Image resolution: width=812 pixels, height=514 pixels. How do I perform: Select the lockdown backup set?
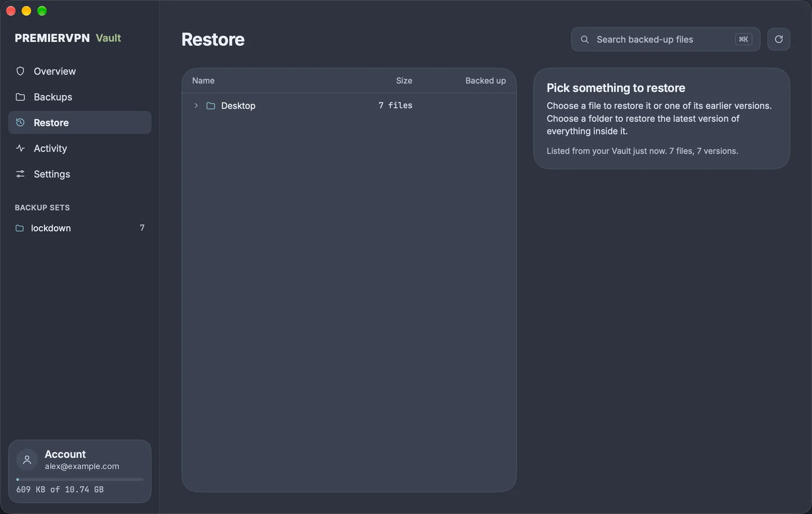[x=80, y=228]
